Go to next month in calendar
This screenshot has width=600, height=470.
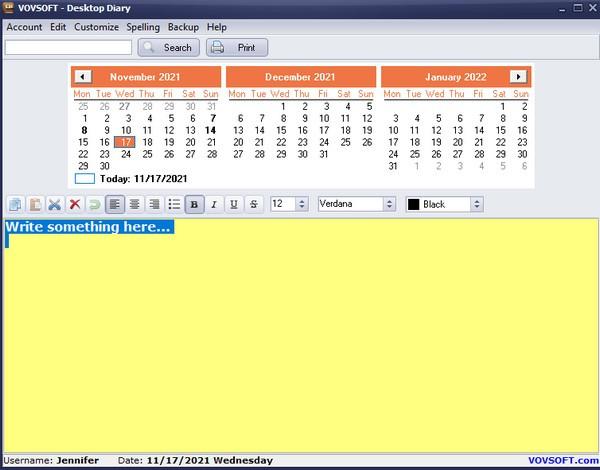(518, 77)
